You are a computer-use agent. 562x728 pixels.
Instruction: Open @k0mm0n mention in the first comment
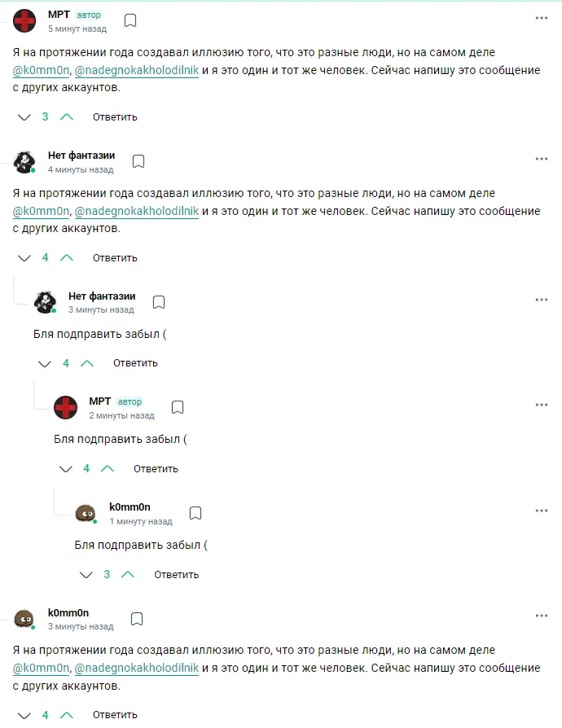click(41, 70)
